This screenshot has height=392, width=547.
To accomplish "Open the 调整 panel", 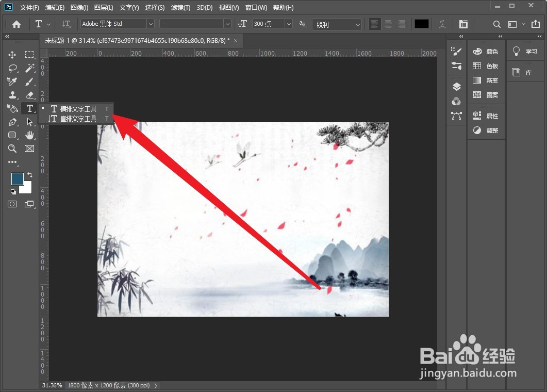I will point(486,130).
